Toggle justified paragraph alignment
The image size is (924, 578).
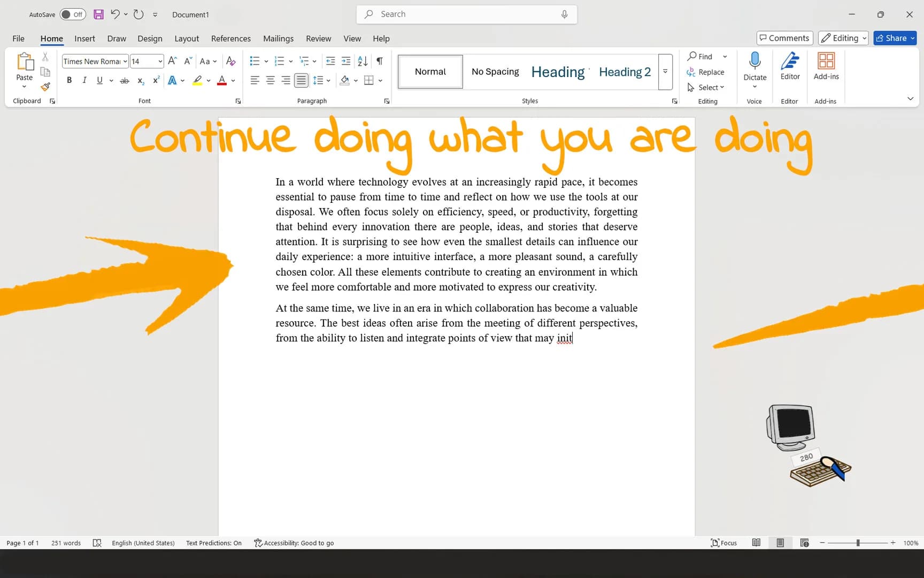click(x=302, y=80)
